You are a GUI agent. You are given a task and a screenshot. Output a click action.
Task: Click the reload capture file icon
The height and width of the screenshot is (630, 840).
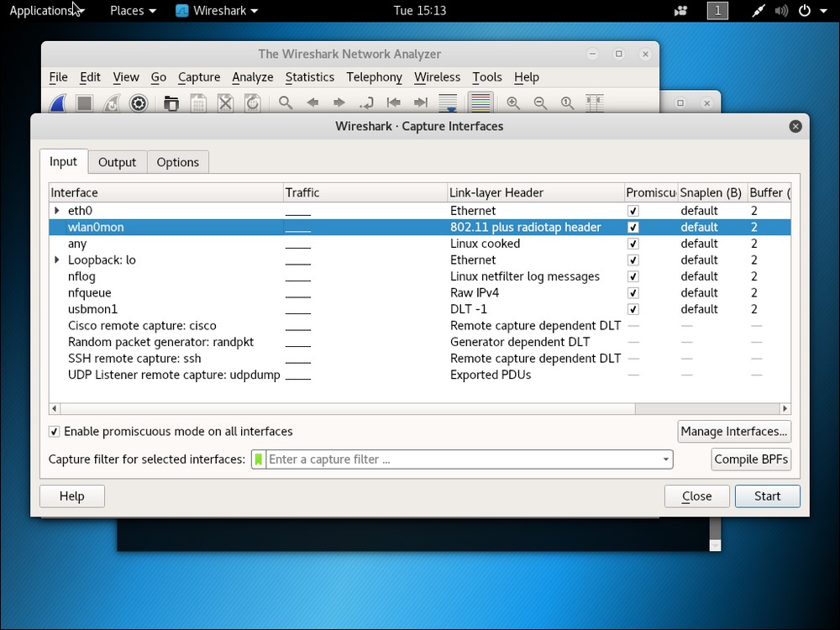[252, 102]
